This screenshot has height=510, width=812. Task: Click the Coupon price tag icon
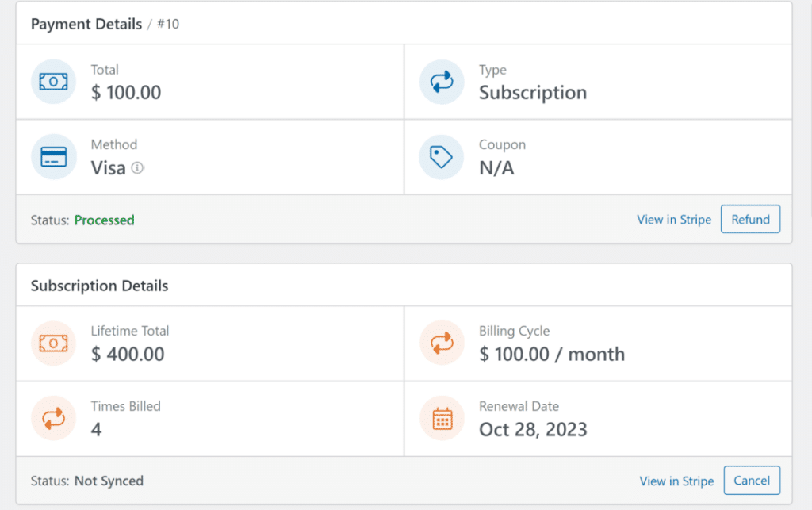[441, 156]
